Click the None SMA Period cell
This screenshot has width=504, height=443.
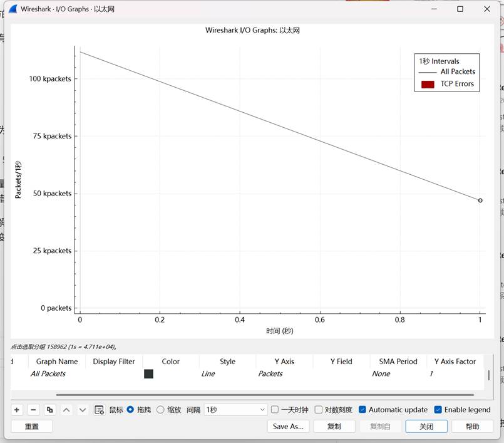pyautogui.click(x=381, y=374)
